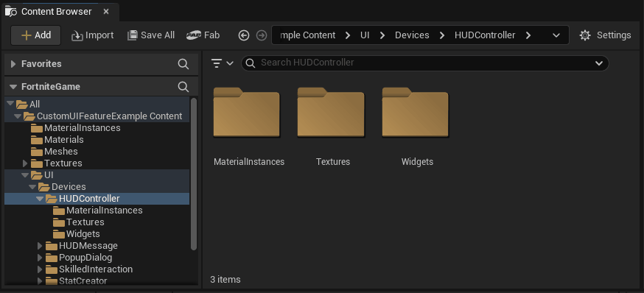The image size is (644, 293).
Task: Click UI in the breadcrumb path
Action: pyautogui.click(x=365, y=35)
